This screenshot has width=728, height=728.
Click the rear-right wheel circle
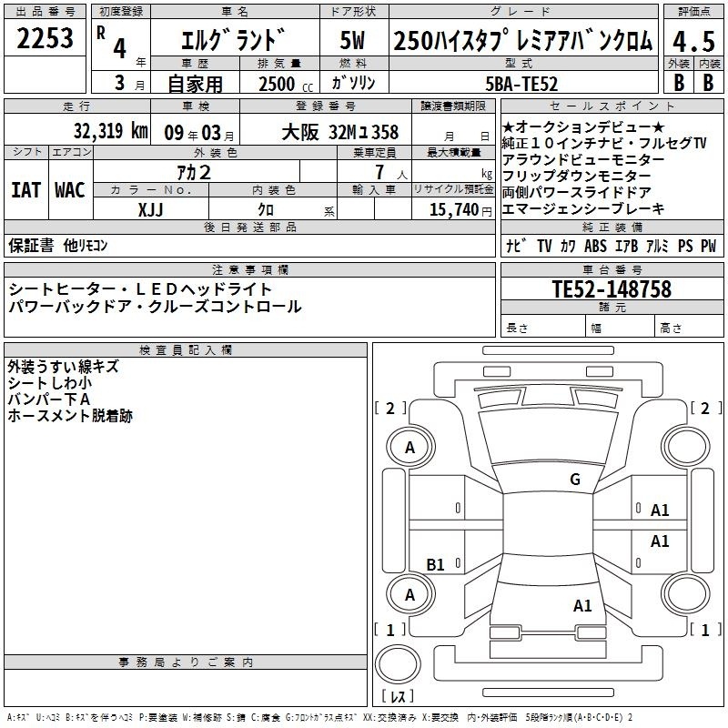685,595
